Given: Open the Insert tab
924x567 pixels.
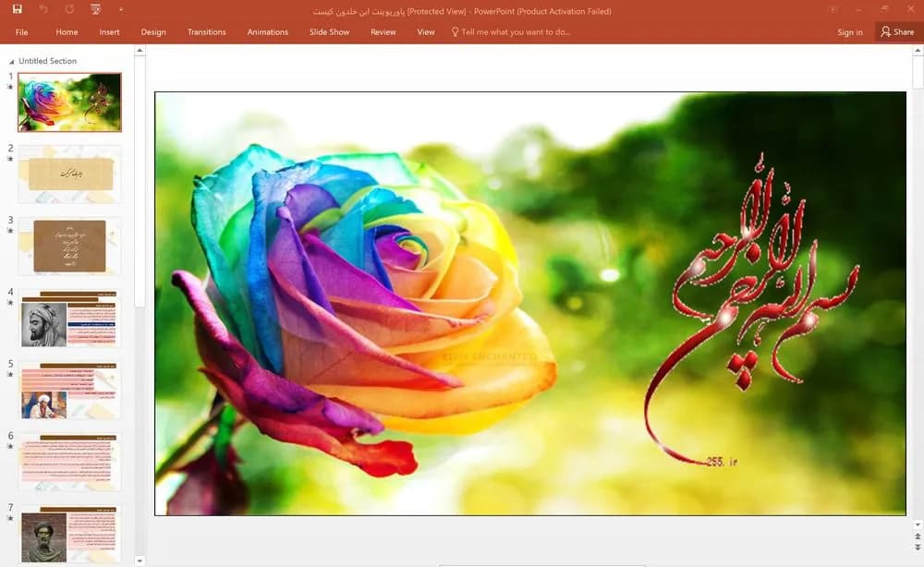Looking at the screenshot, I should coord(109,31).
